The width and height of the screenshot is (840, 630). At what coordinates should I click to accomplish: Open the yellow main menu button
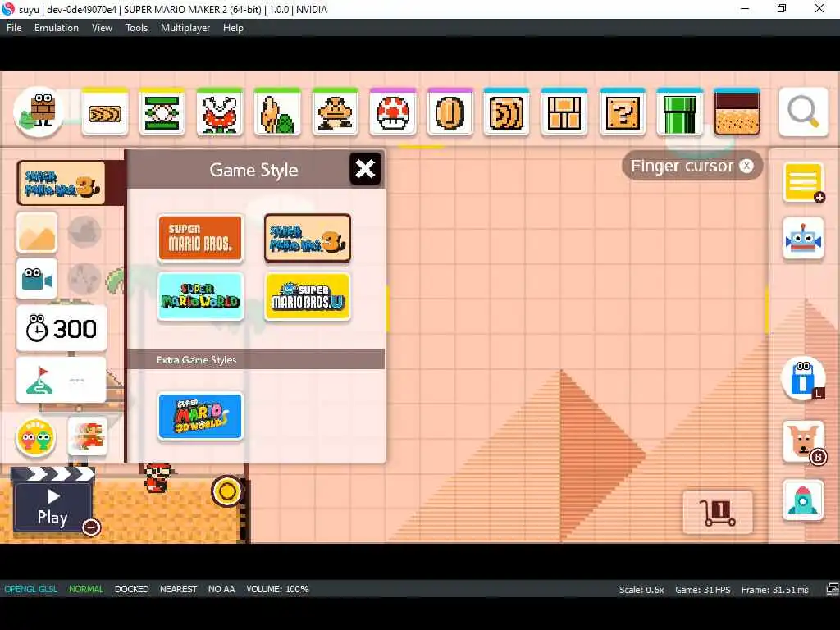[803, 183]
